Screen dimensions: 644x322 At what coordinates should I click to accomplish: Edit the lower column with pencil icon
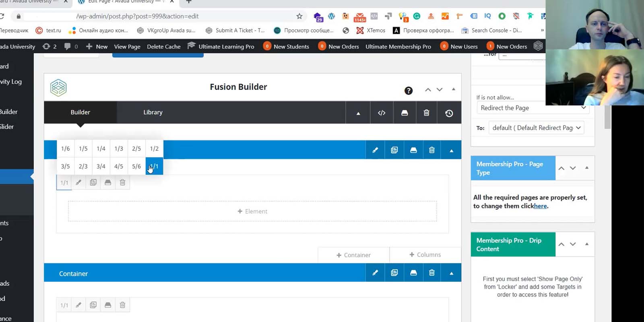point(78,305)
